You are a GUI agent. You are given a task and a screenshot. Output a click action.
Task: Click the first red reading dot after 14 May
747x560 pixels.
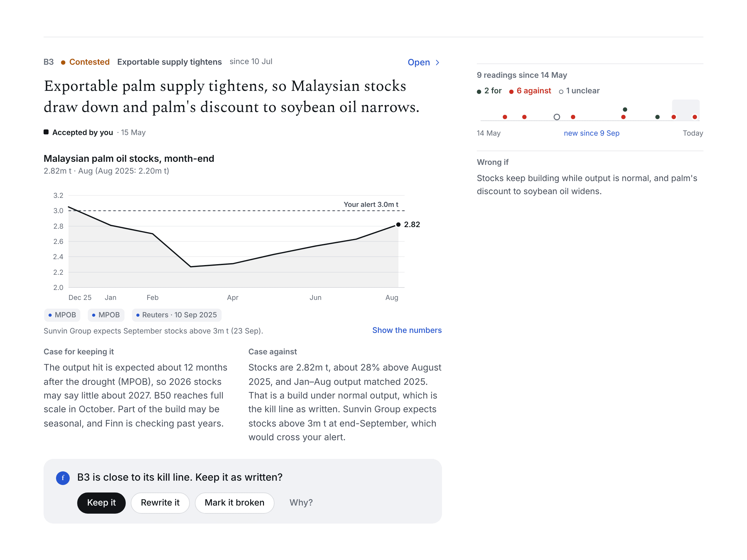click(505, 117)
